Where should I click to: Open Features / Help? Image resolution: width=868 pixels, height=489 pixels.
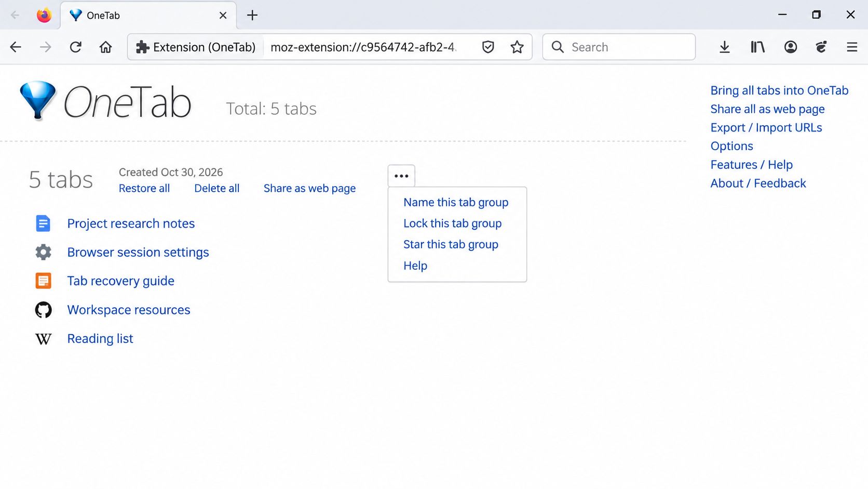[x=751, y=165]
